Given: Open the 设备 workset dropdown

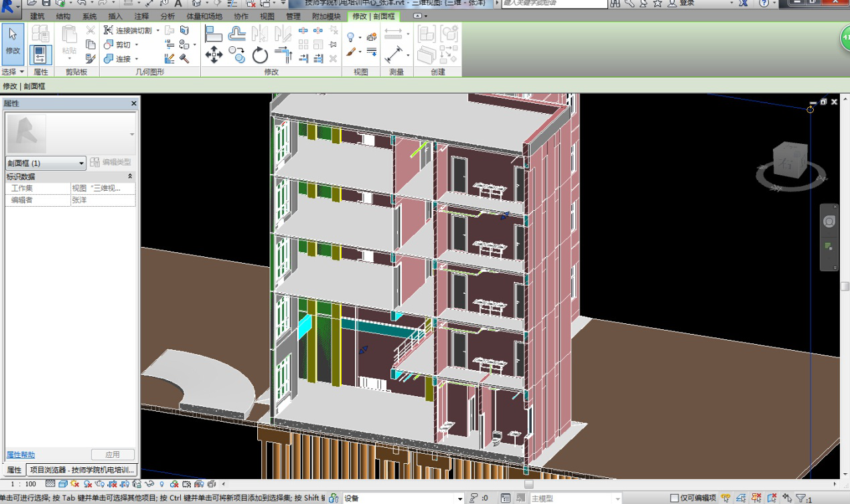Looking at the screenshot, I should [x=459, y=498].
